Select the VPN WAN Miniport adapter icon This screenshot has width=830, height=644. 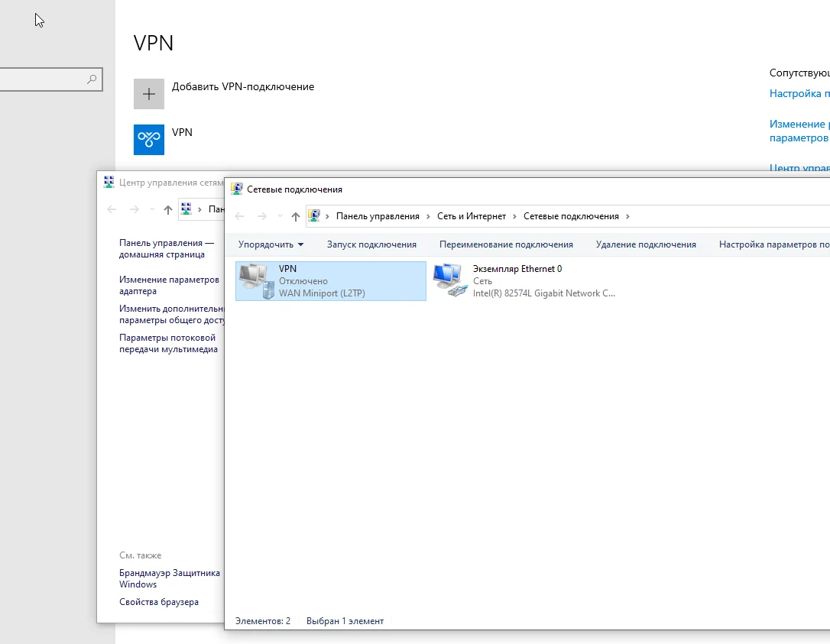(256, 281)
